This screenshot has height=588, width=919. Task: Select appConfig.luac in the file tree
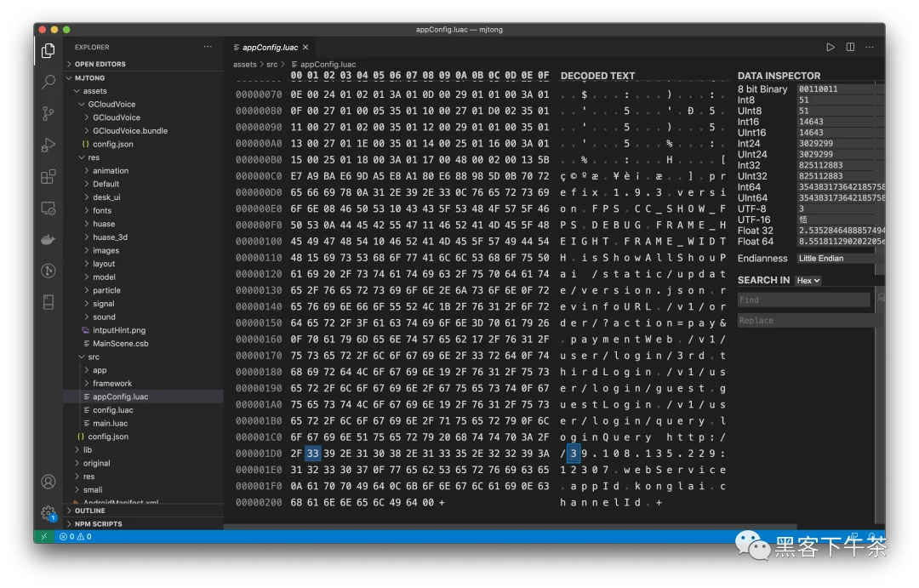click(144, 397)
